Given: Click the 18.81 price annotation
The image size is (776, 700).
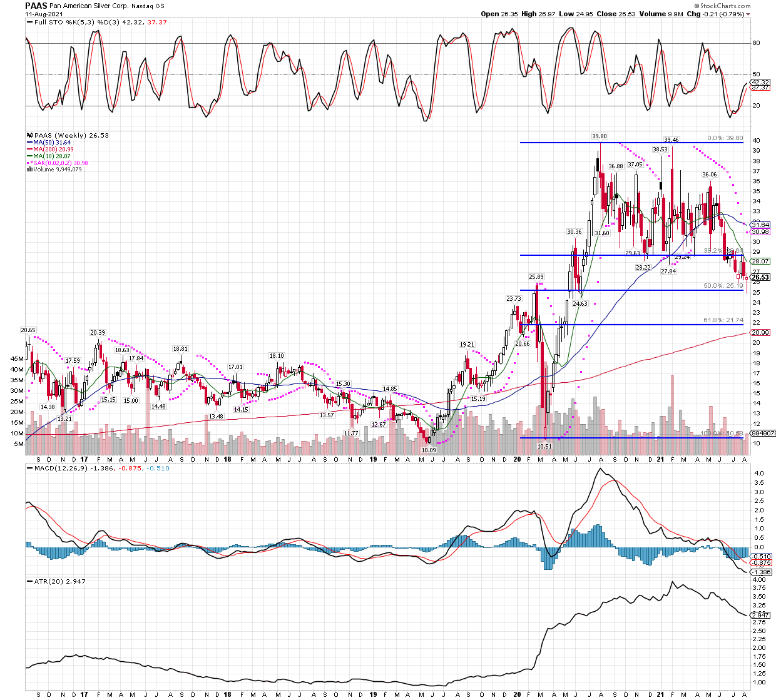Looking at the screenshot, I should coord(180,349).
